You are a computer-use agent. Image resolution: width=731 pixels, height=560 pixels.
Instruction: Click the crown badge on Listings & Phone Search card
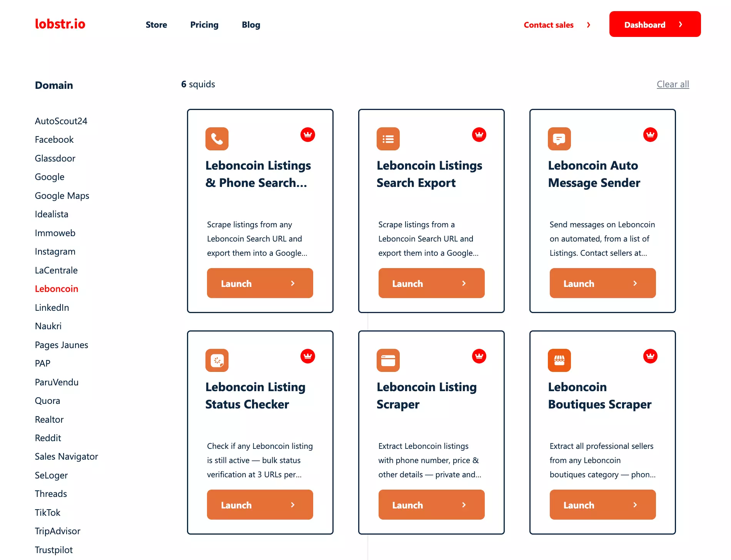pyautogui.click(x=308, y=135)
